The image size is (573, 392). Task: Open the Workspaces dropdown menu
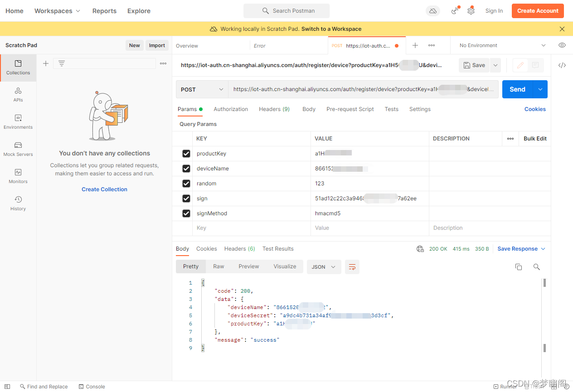[58, 11]
